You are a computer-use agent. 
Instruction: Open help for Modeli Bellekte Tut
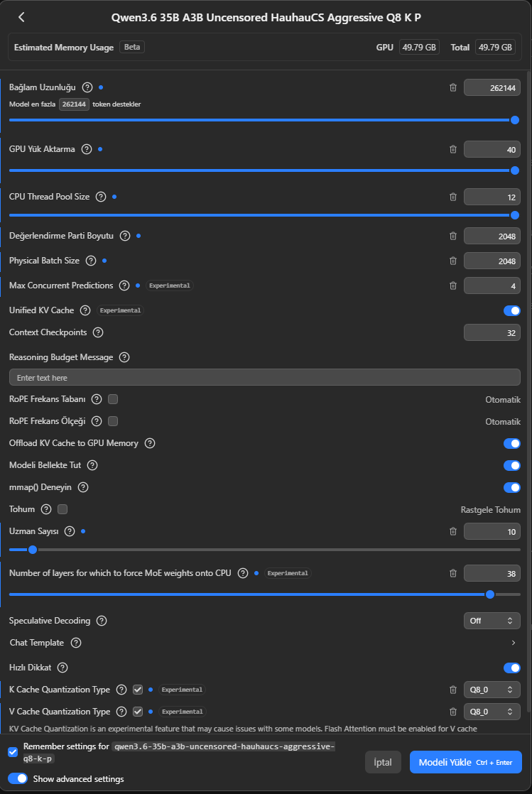click(92, 465)
